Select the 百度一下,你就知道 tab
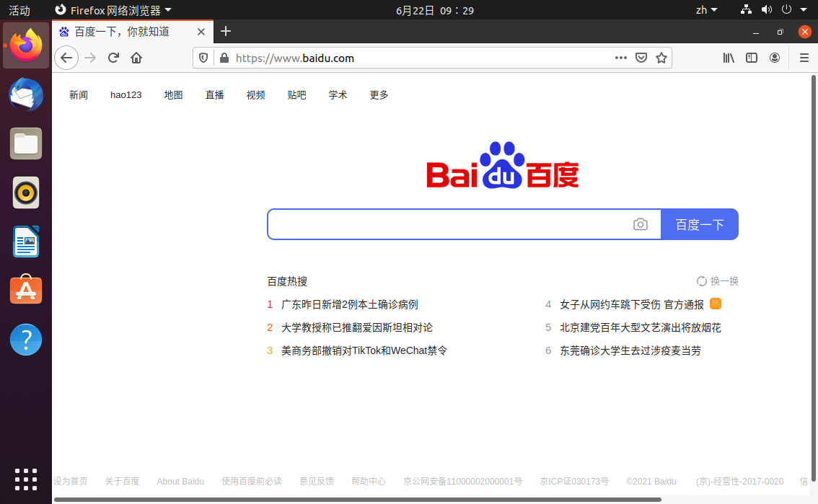The width and height of the screenshot is (818, 504). coord(133,32)
